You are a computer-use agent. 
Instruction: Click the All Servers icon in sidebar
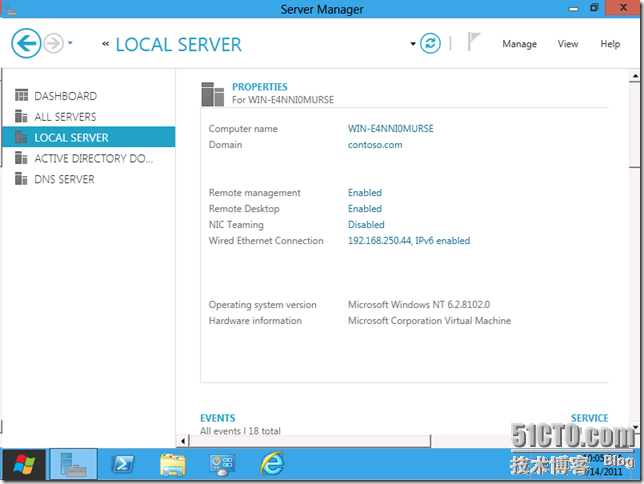[21, 116]
